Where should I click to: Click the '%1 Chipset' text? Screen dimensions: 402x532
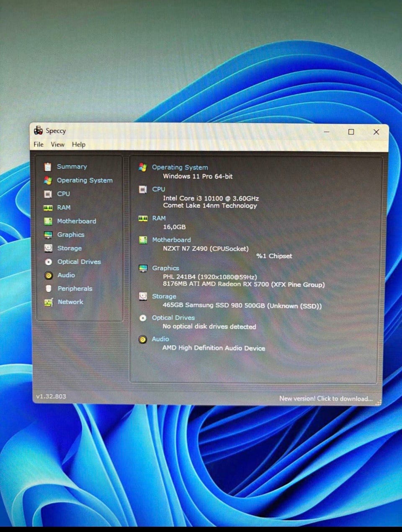[x=274, y=256]
